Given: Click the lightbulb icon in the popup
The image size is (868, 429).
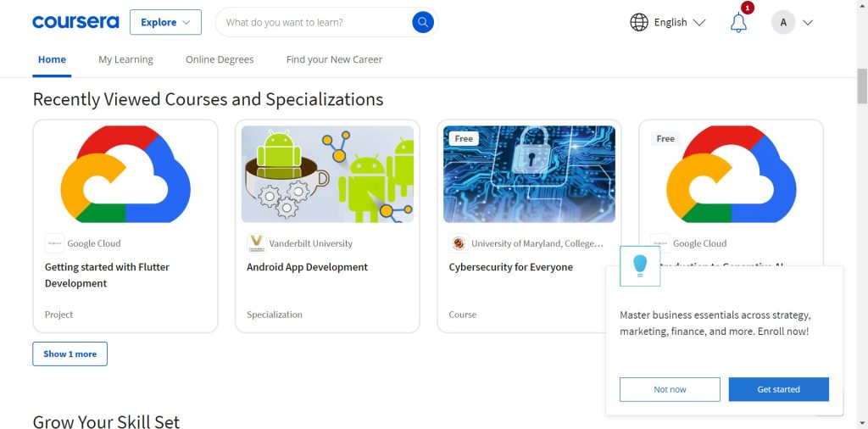Looking at the screenshot, I should [x=640, y=265].
